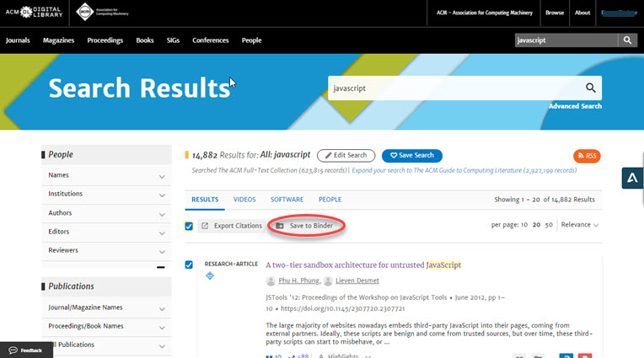Expand the Publications filter row at bottom

click(107, 345)
